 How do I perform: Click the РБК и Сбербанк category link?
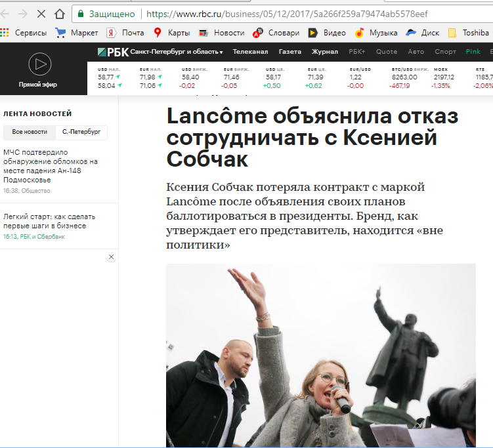click(43, 237)
